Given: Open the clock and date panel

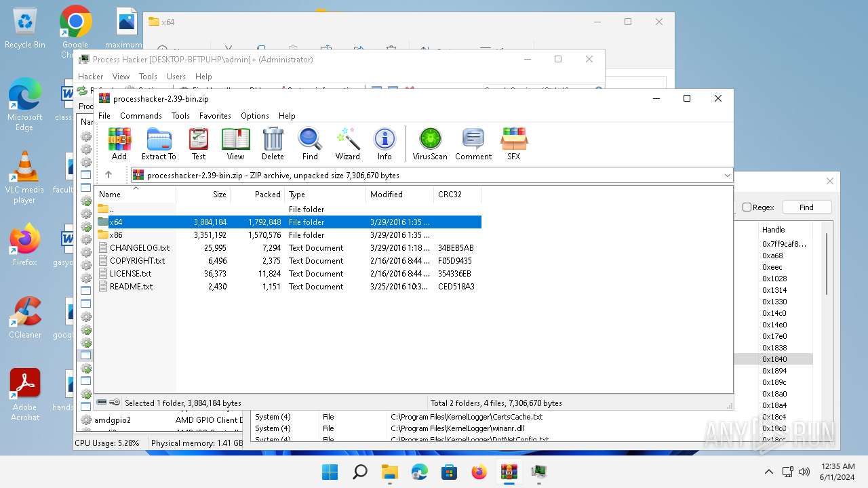Looking at the screenshot, I should (x=837, y=472).
